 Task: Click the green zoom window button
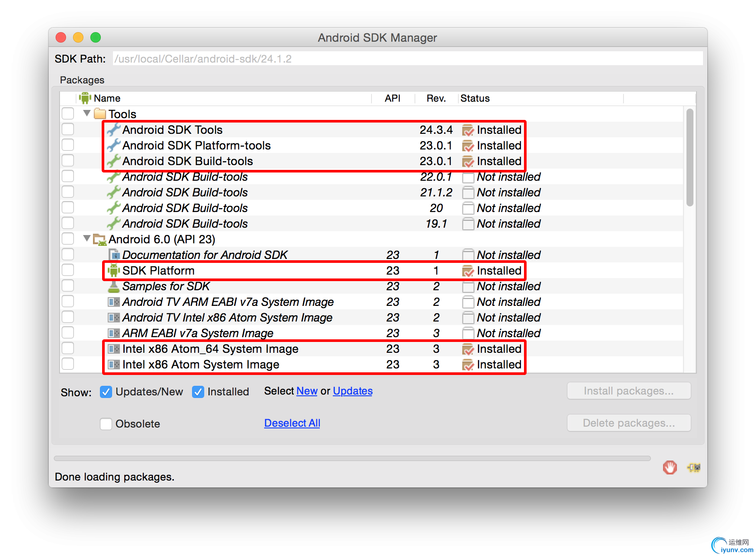[x=96, y=37]
